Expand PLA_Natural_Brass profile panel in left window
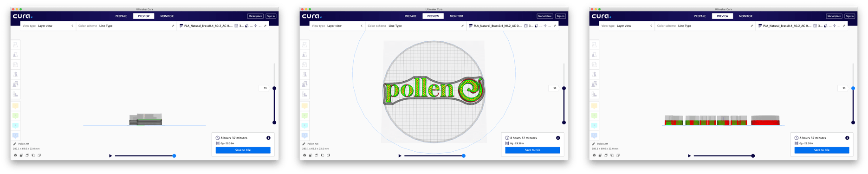The image size is (868, 174). [223, 26]
